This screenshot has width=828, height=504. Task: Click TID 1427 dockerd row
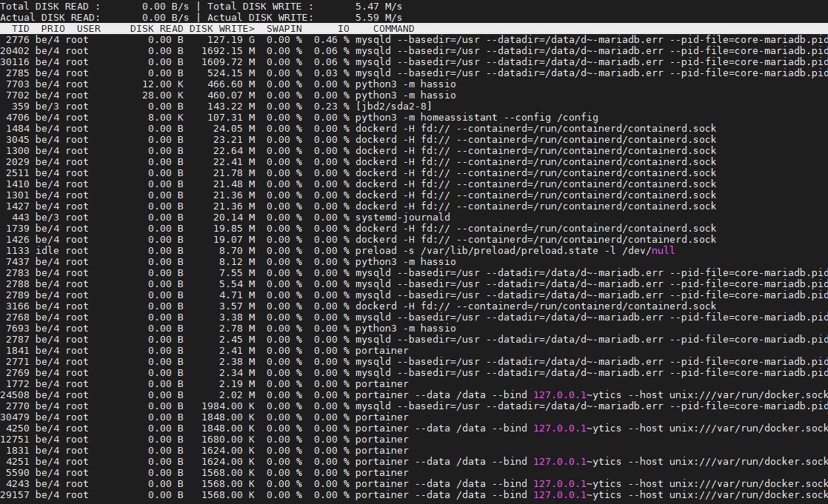(x=414, y=206)
